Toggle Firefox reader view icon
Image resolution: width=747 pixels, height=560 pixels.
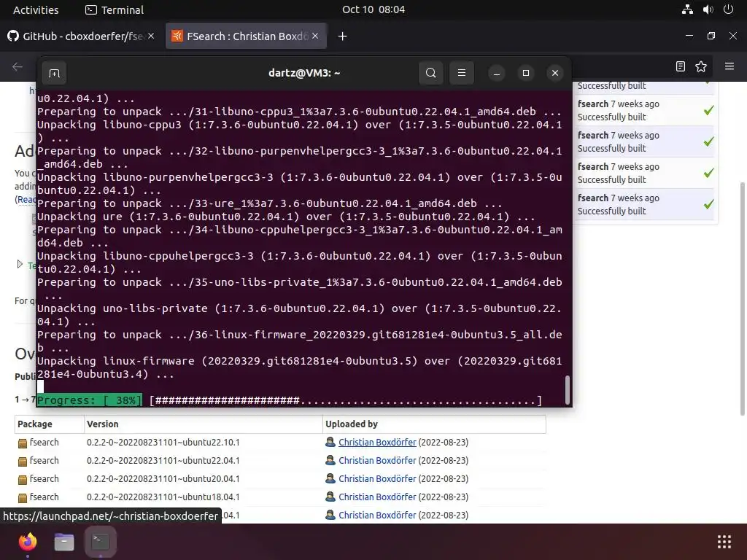pos(681,66)
